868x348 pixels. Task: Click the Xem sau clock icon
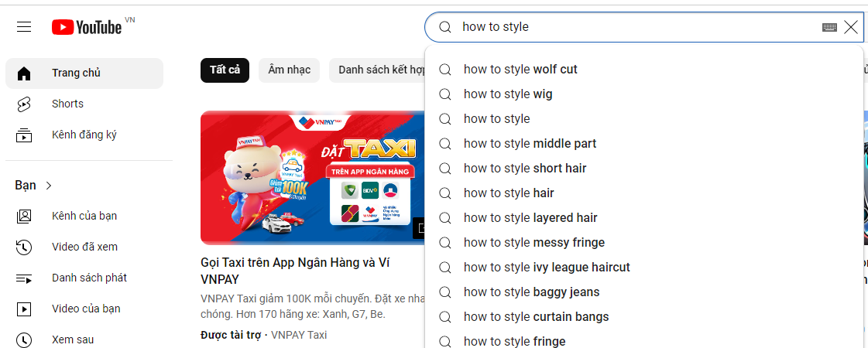point(24,339)
